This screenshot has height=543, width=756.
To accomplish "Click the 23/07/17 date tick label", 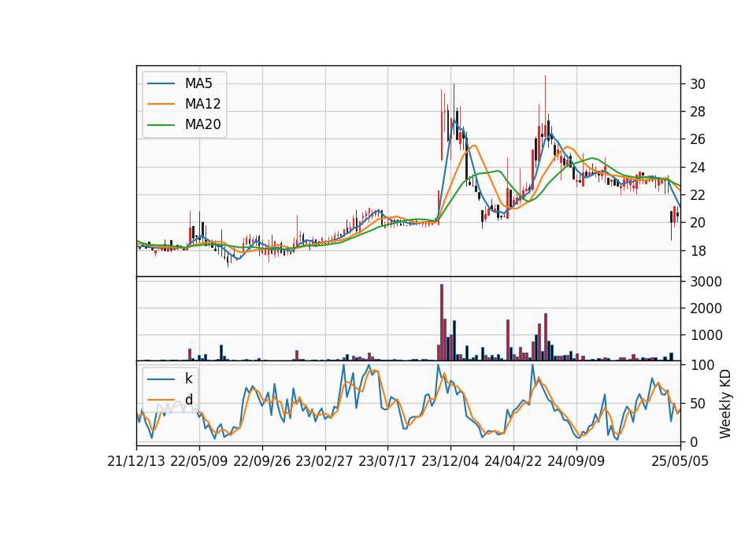I will pyautogui.click(x=387, y=461).
